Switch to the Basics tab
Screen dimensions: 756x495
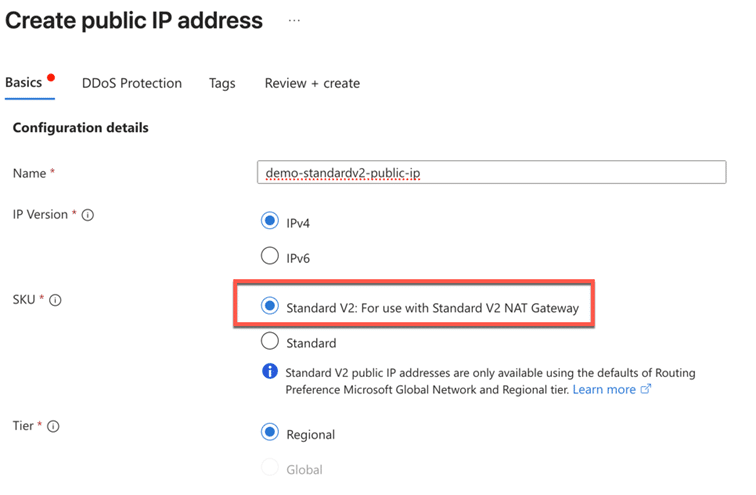(x=24, y=83)
